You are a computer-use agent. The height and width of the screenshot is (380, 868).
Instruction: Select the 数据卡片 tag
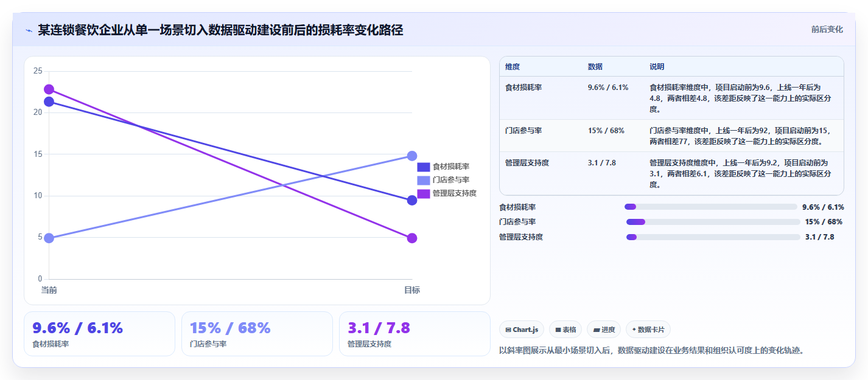(x=648, y=330)
